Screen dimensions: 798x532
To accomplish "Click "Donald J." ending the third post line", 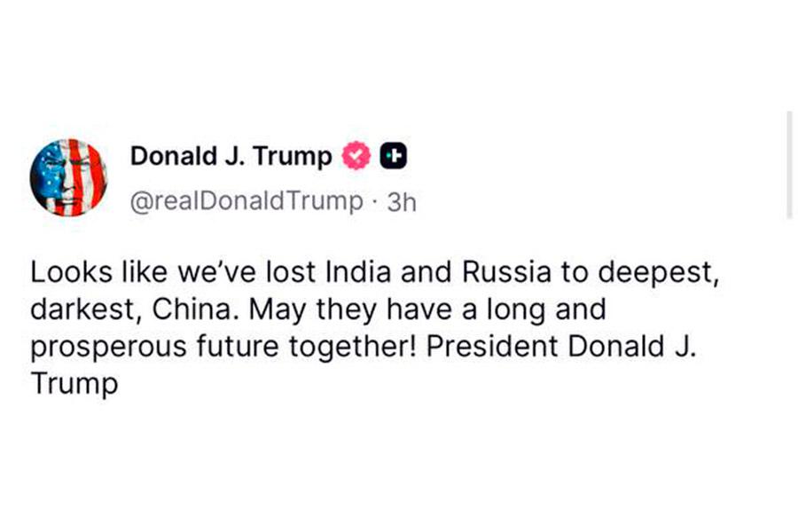I will coord(632,348).
